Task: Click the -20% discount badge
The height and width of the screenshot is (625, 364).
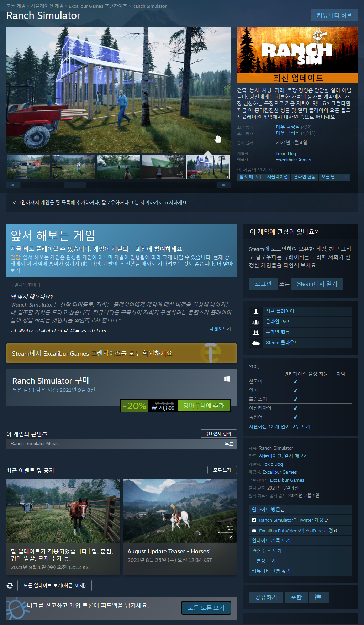Action: pyautogui.click(x=134, y=406)
